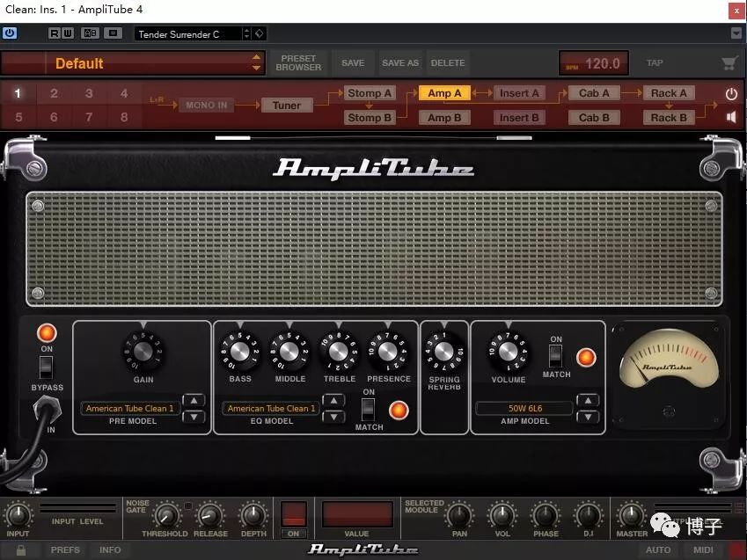Toggle the amp section MATCH switch
The height and width of the screenshot is (560, 747).
555,356
